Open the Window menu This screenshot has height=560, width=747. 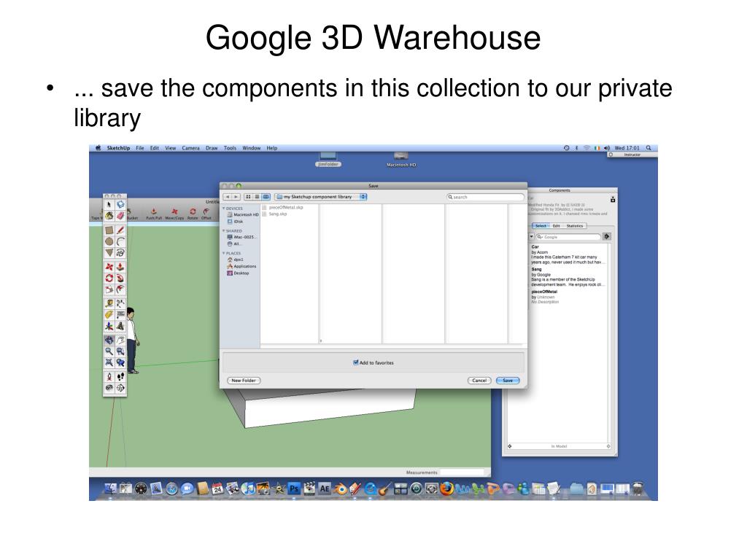click(x=252, y=148)
